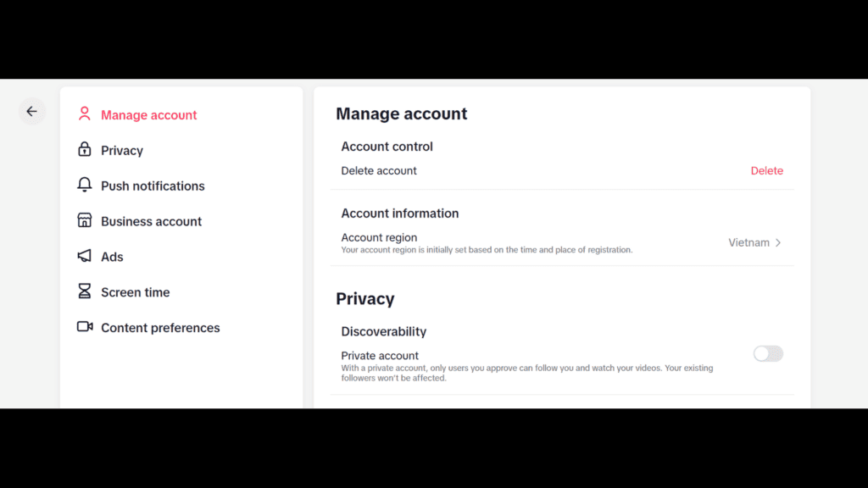Click the Private account toggle slider
The width and height of the screenshot is (868, 488).
767,353
